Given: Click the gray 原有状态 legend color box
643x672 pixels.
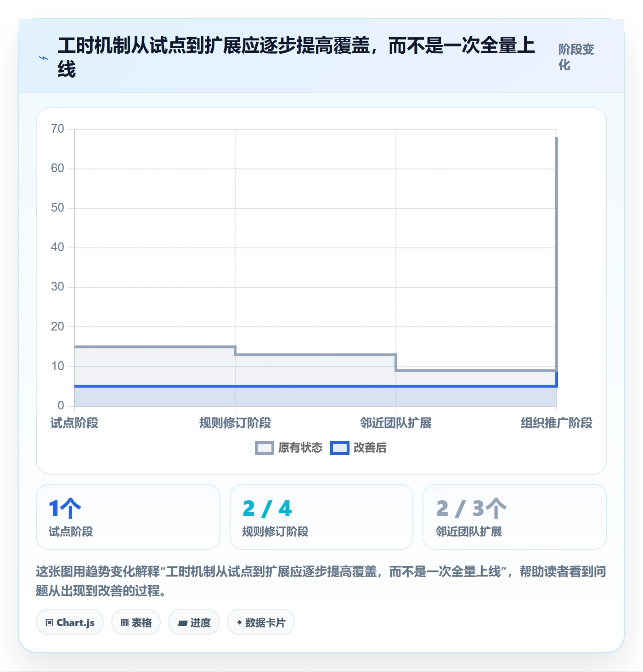Looking at the screenshot, I should click(x=265, y=448).
